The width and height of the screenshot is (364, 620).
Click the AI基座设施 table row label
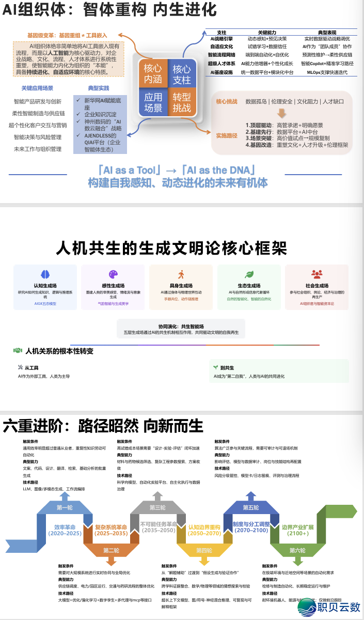point(222,72)
